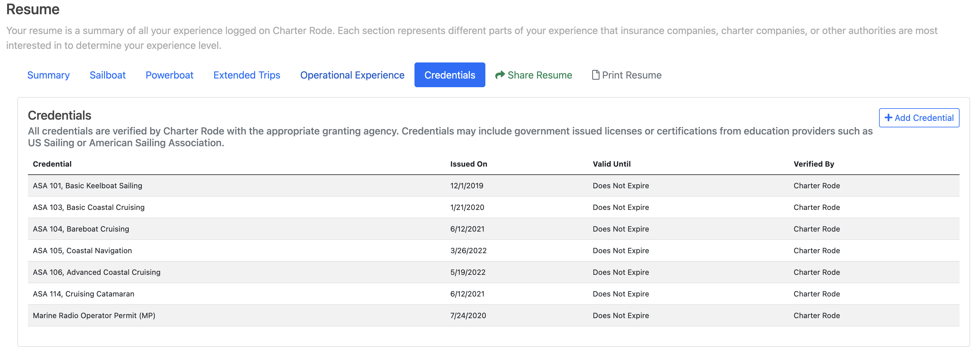
Task: Click the Valid Until column header
Action: pos(611,164)
